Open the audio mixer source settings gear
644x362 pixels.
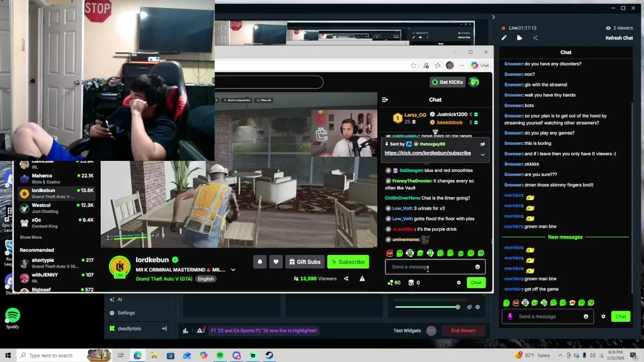tap(477, 307)
